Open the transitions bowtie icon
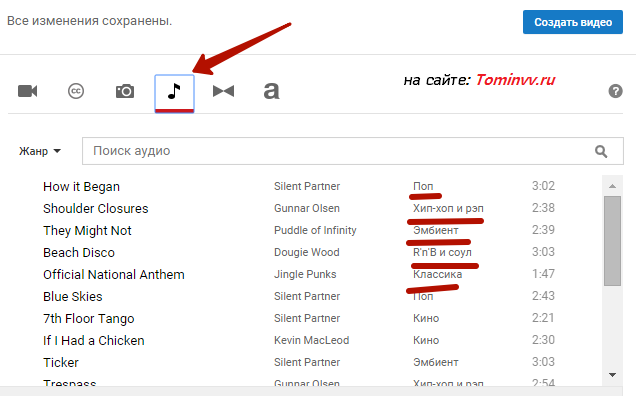 223,91
